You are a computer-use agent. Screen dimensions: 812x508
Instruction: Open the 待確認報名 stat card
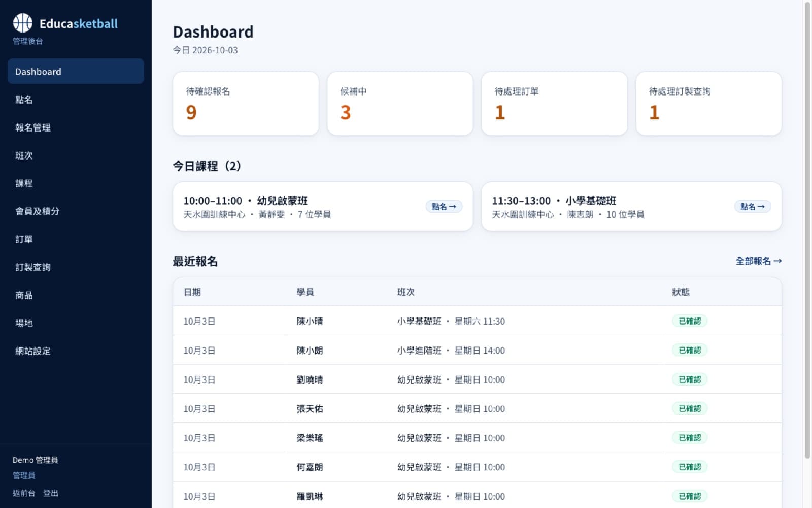[x=246, y=103]
